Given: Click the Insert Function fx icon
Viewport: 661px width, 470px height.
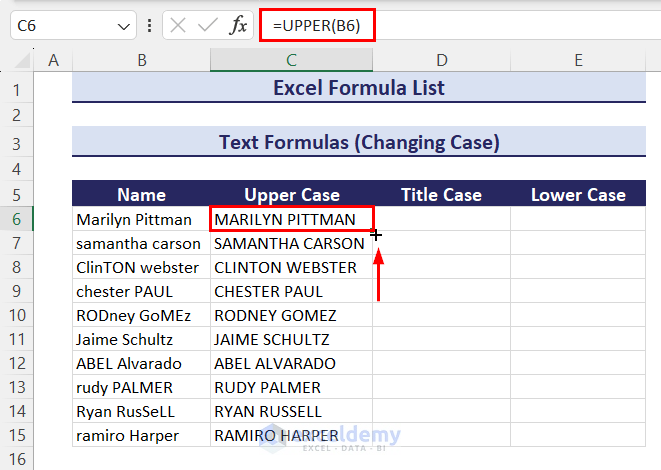Looking at the screenshot, I should pyautogui.click(x=238, y=25).
